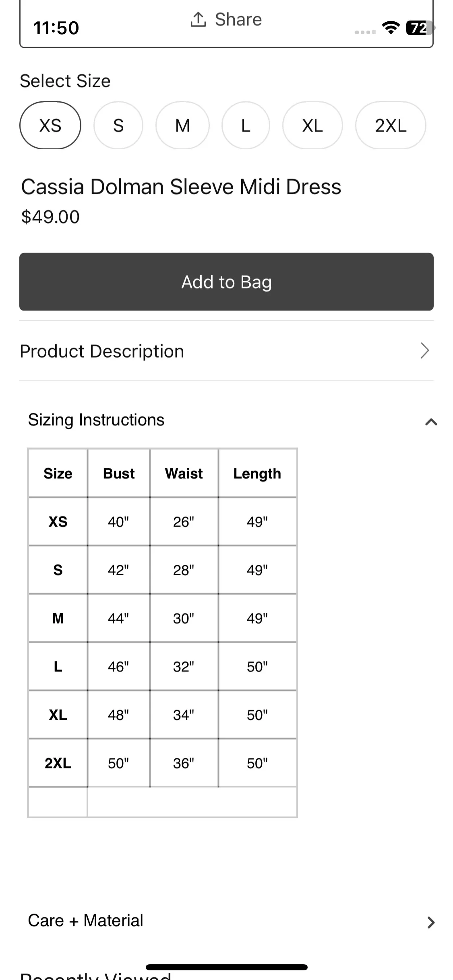This screenshot has width=453, height=980.
Task: Choose size XL option
Action: [x=312, y=125]
